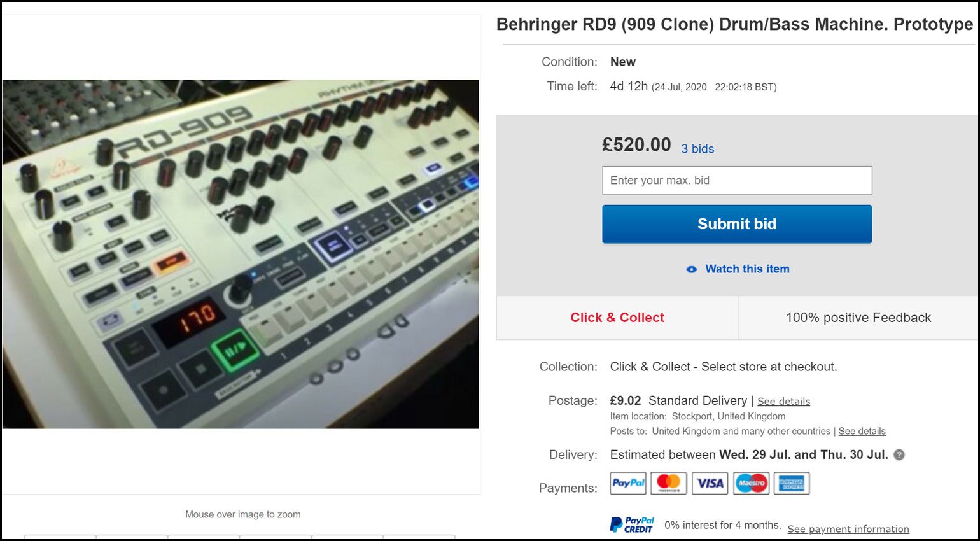This screenshot has width=980, height=541.
Task: Open the 100% positive Feedback tab
Action: [x=858, y=318]
